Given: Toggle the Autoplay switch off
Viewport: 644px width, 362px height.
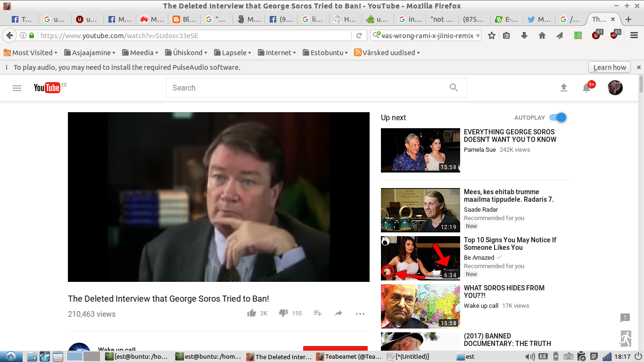Looking at the screenshot, I should click(558, 117).
